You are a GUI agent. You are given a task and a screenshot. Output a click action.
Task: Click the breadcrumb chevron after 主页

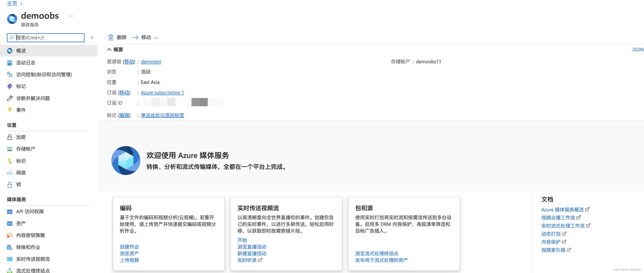[x=21, y=3]
